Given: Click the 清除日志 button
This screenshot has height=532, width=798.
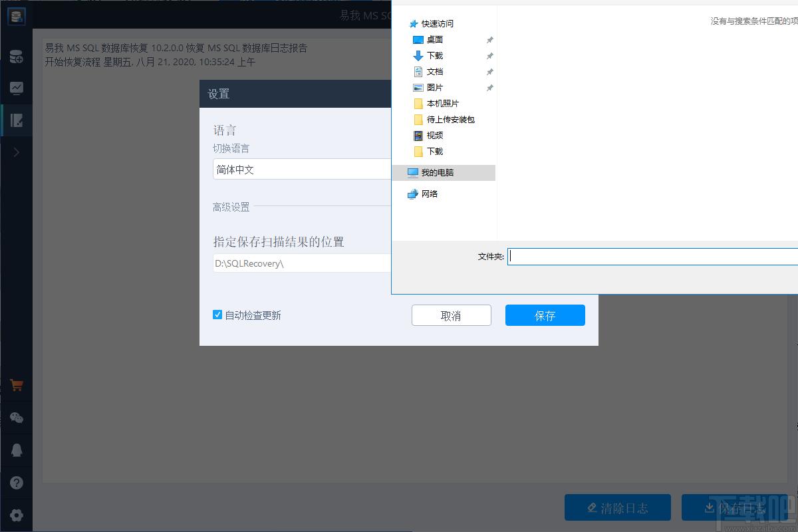Looking at the screenshot, I should pos(618,507).
